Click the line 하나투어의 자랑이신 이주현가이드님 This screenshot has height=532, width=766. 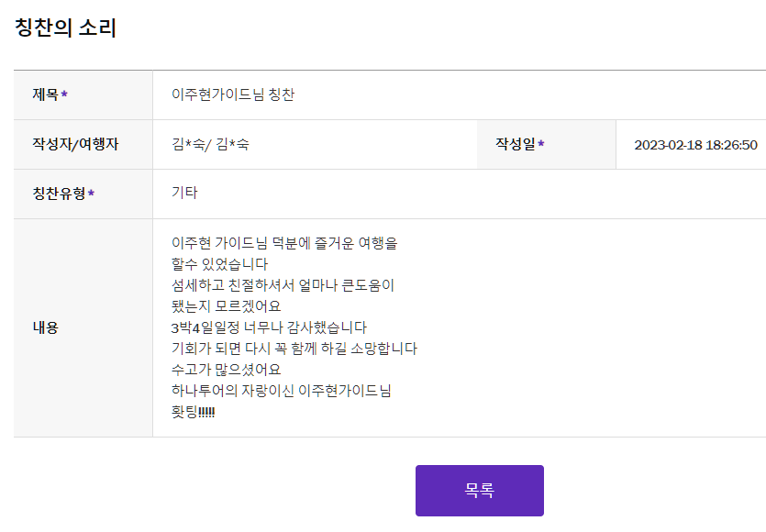point(282,391)
